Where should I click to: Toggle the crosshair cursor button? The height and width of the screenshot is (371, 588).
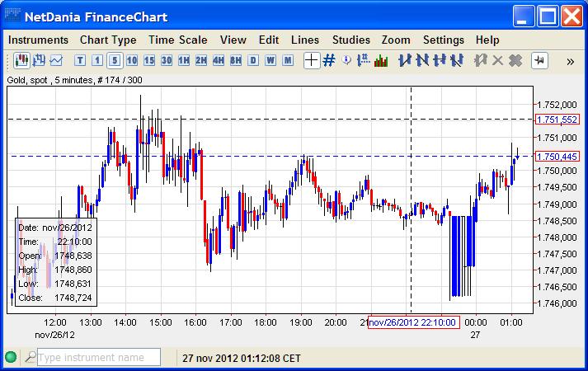311,60
